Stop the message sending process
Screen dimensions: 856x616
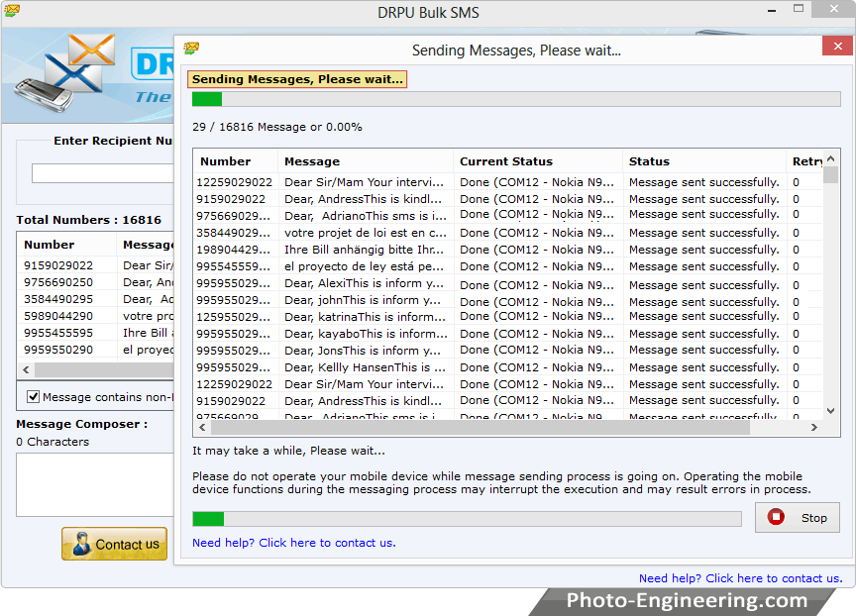(x=797, y=517)
